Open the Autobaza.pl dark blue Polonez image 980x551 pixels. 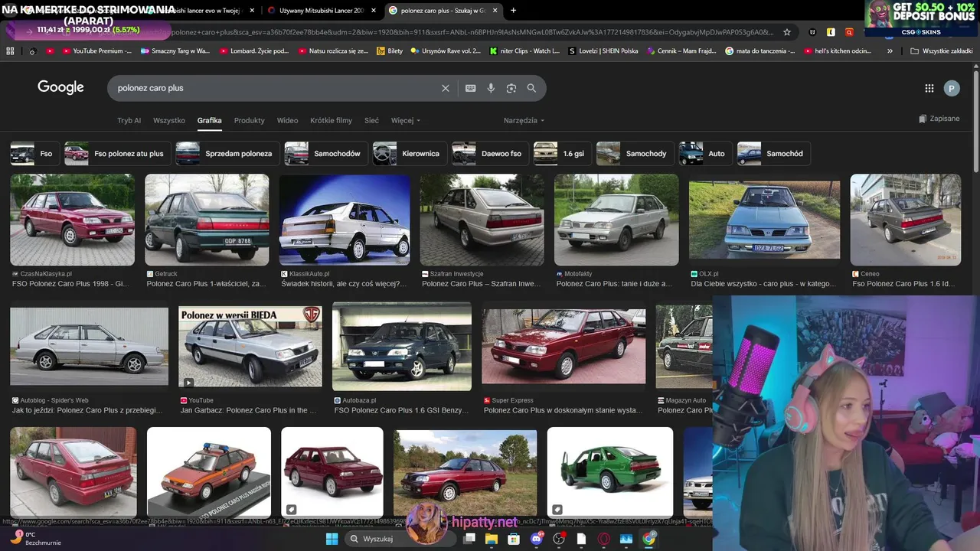[x=402, y=347]
